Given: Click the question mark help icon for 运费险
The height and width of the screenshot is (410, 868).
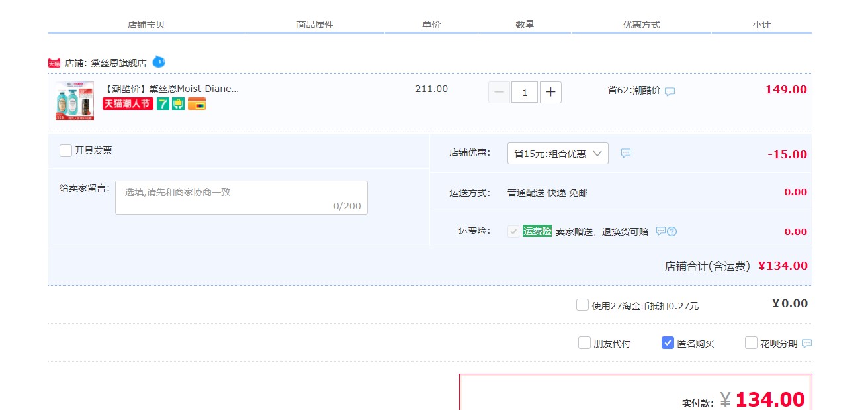Looking at the screenshot, I should [x=672, y=232].
